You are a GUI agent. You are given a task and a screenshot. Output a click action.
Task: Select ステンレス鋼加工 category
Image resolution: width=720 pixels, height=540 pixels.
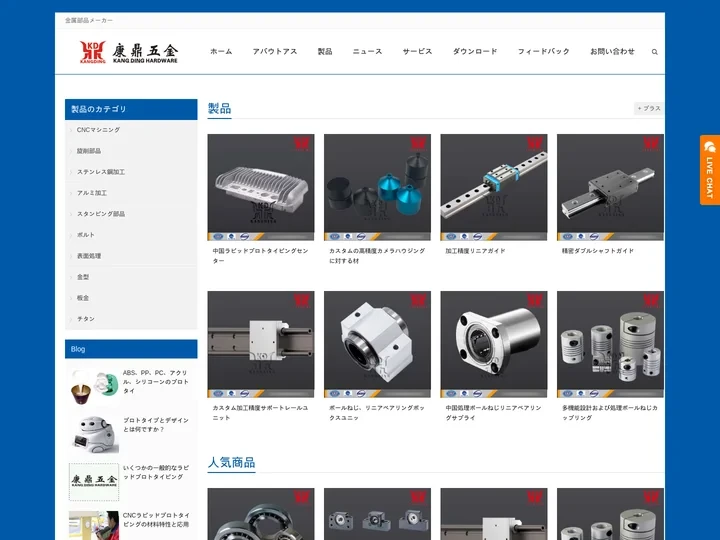click(101, 172)
